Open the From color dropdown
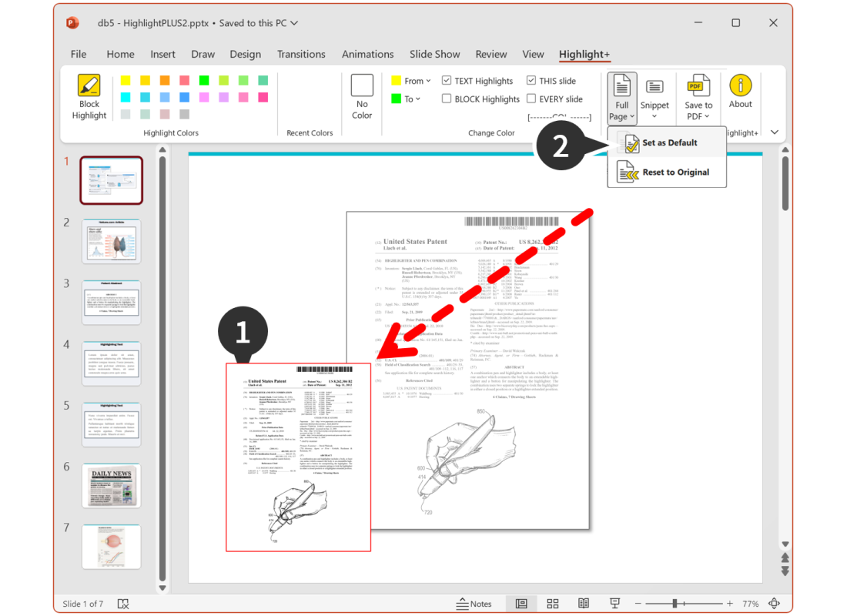 [412, 80]
